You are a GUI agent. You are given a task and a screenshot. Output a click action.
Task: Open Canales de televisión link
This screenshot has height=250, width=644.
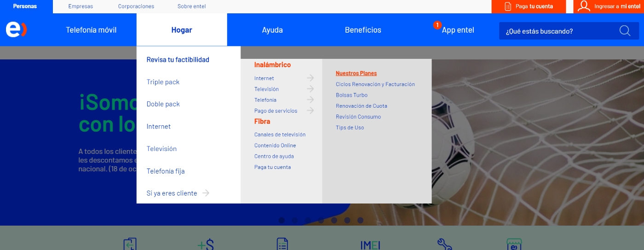(280, 134)
